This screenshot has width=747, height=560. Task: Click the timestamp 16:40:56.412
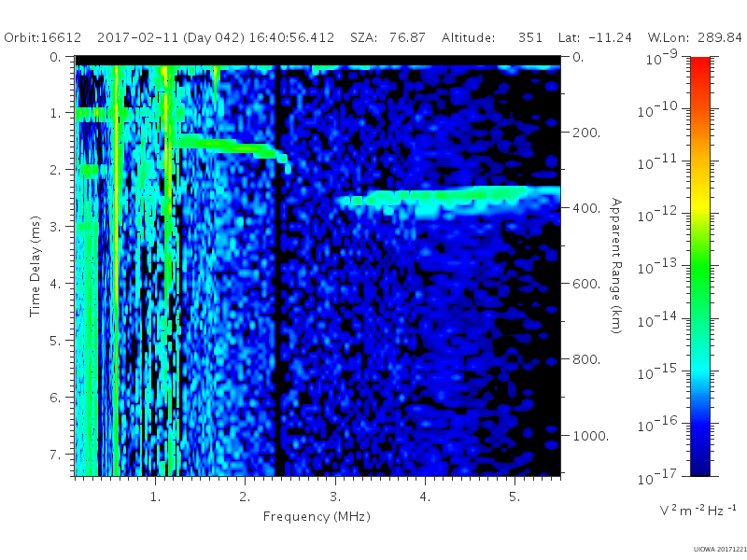click(x=291, y=37)
